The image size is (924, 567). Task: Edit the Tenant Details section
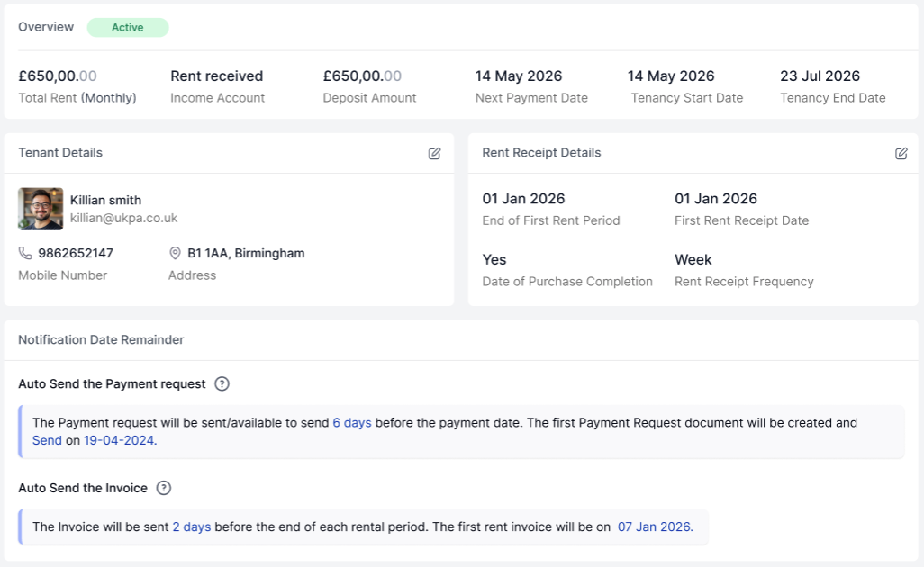pyautogui.click(x=435, y=154)
